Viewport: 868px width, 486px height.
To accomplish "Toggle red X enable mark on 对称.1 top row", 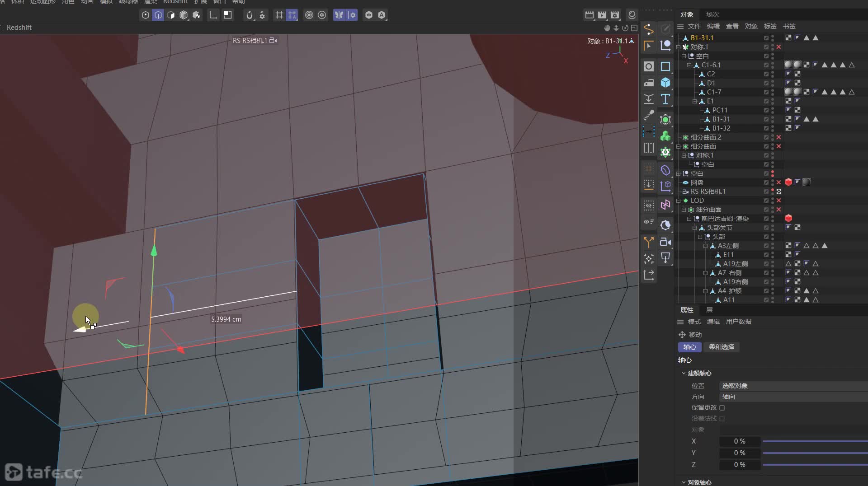I will click(x=779, y=47).
